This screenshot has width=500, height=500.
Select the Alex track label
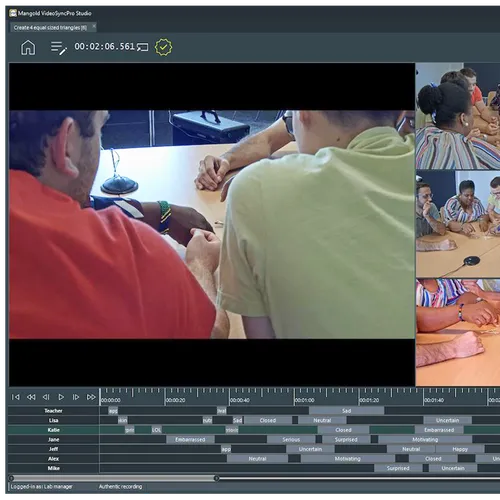53,459
